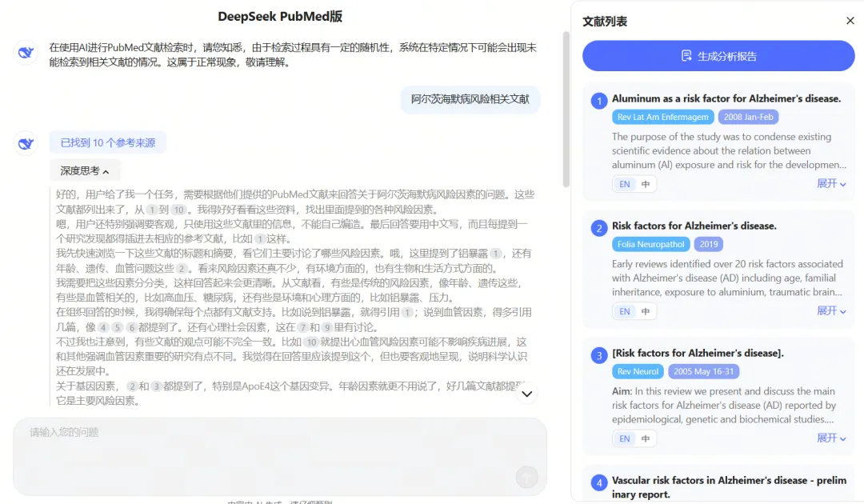
Task: Collapse the 深度思考 section
Action: pyautogui.click(x=85, y=170)
